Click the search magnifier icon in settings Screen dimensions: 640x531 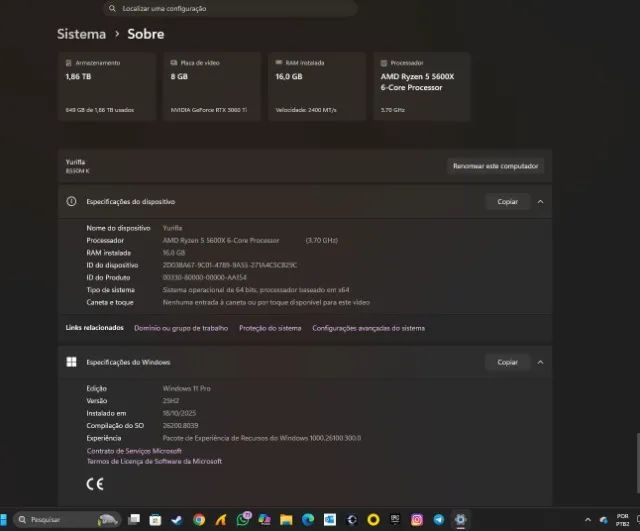coord(112,8)
